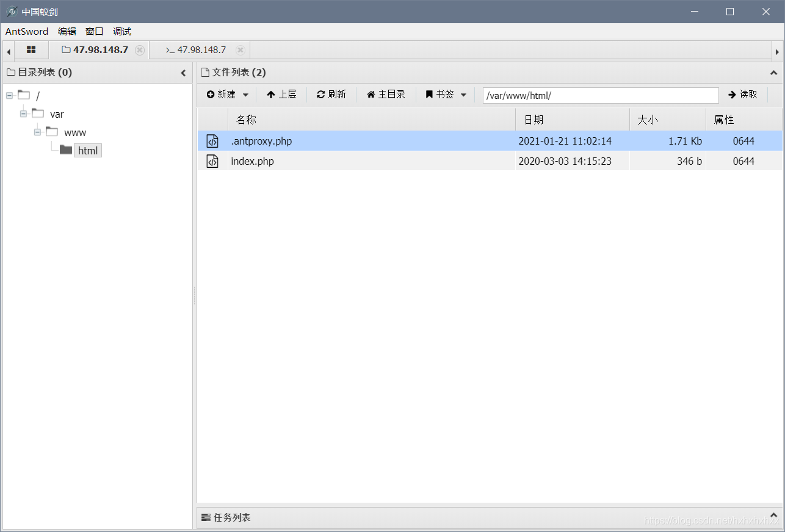Refresh the list with 刷新
Screen dimensions: 785x532
click(331, 95)
